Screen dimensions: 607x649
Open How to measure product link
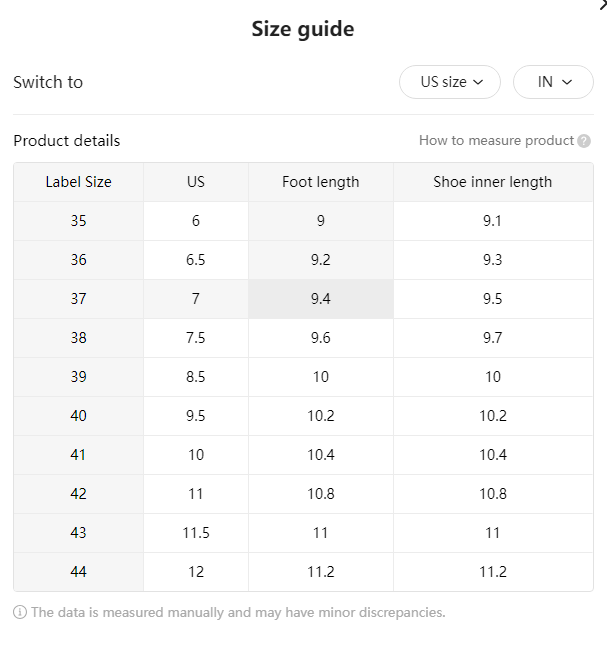tap(496, 141)
